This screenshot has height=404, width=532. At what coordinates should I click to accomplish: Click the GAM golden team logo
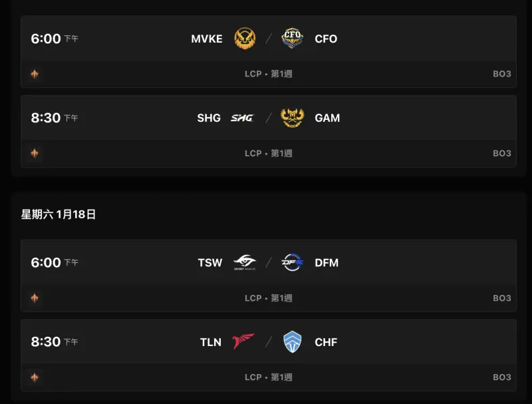coord(292,117)
